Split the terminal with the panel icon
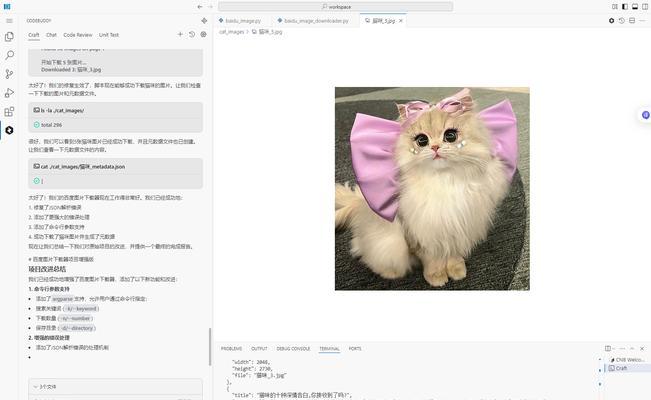The image size is (651, 400). (608, 348)
